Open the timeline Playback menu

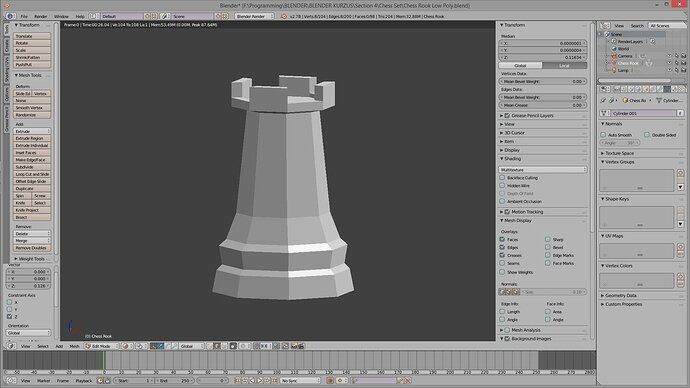click(x=84, y=381)
